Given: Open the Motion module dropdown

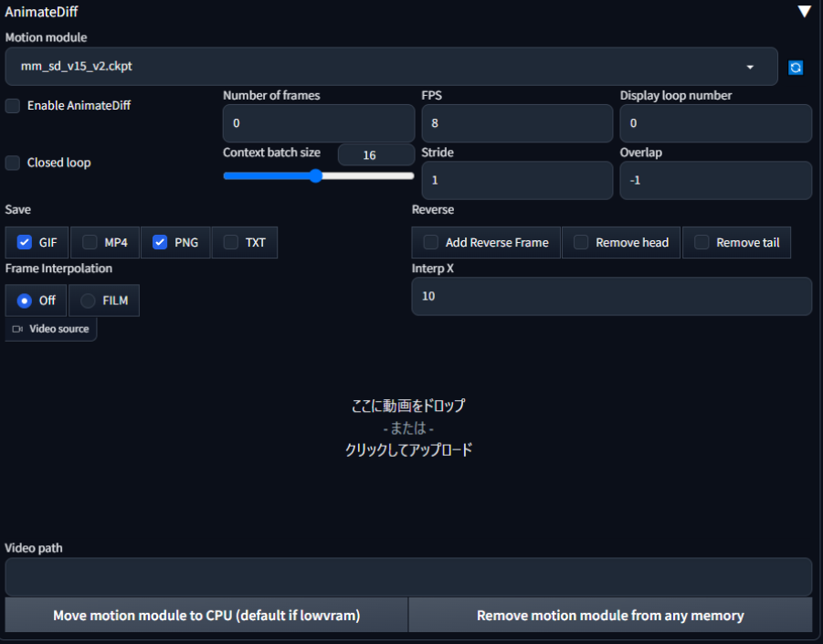Looking at the screenshot, I should pos(391,67).
